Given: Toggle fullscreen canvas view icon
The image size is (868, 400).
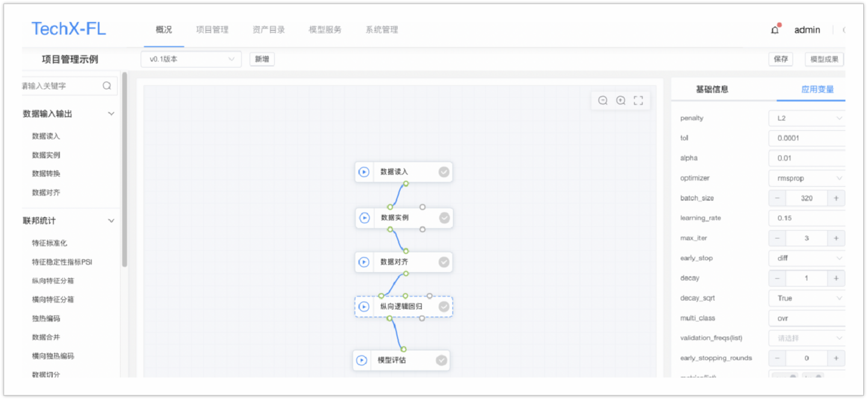Looking at the screenshot, I should point(639,100).
